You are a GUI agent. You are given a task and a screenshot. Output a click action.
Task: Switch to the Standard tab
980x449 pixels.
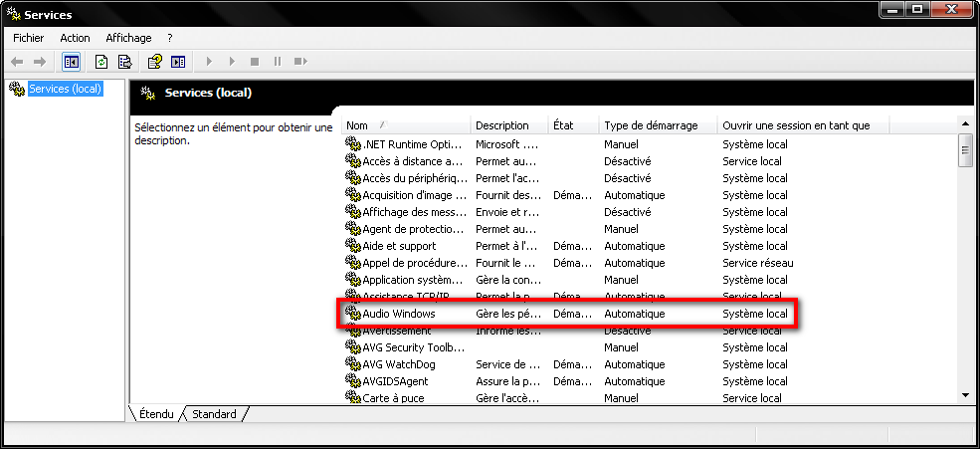214,414
